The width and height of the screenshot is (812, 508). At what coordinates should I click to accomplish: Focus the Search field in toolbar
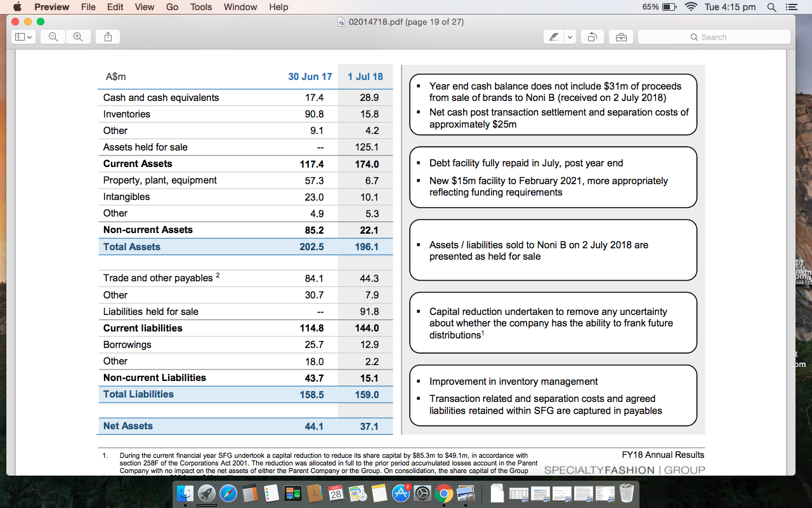pos(714,37)
